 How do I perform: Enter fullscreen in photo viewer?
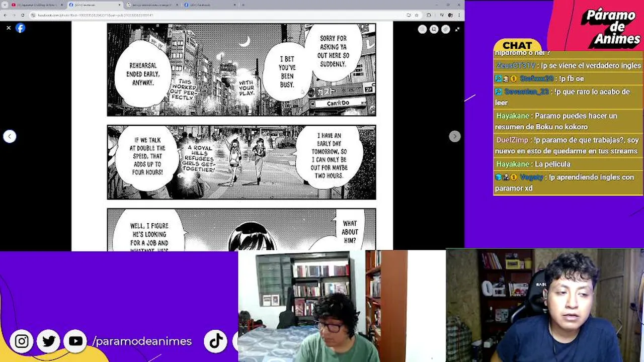[x=457, y=29]
